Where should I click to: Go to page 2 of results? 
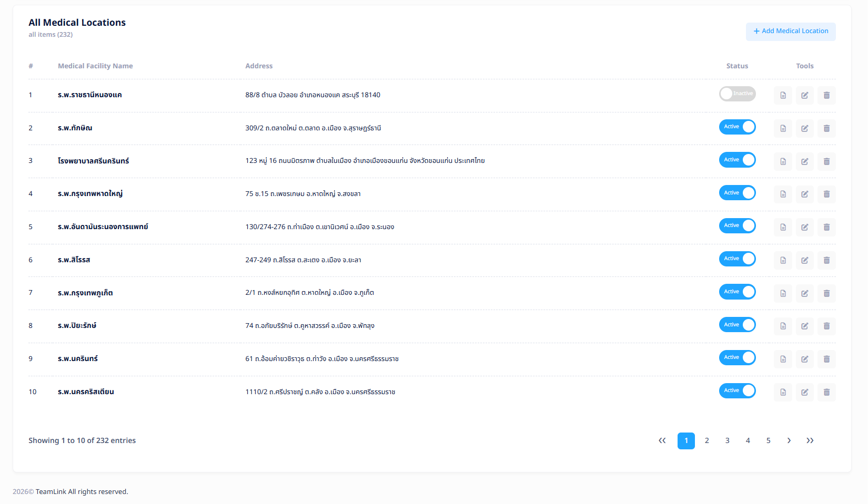click(706, 440)
